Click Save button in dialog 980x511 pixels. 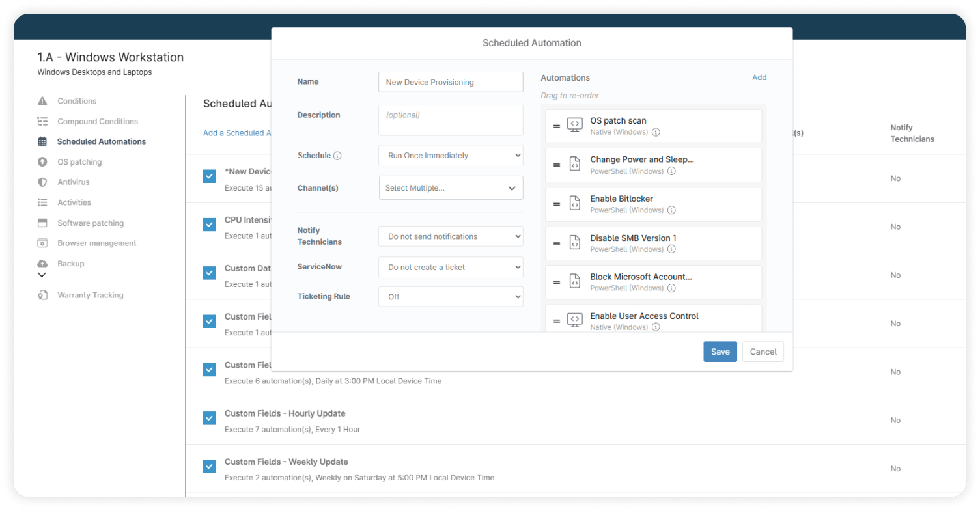tap(720, 352)
